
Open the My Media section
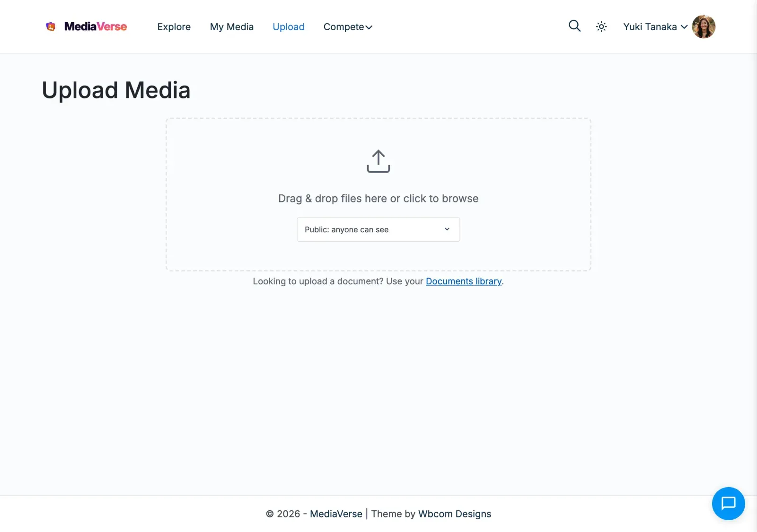(232, 27)
